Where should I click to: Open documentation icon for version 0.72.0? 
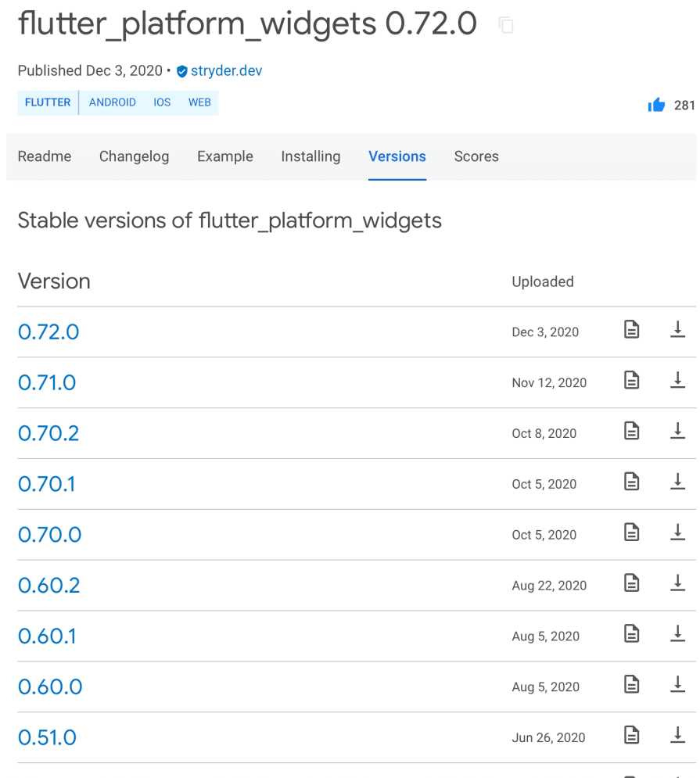tap(631, 329)
